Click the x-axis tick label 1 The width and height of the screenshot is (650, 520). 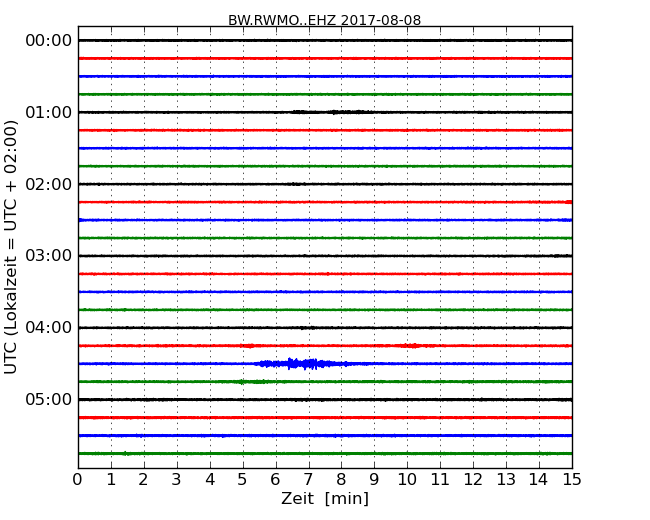click(111, 479)
